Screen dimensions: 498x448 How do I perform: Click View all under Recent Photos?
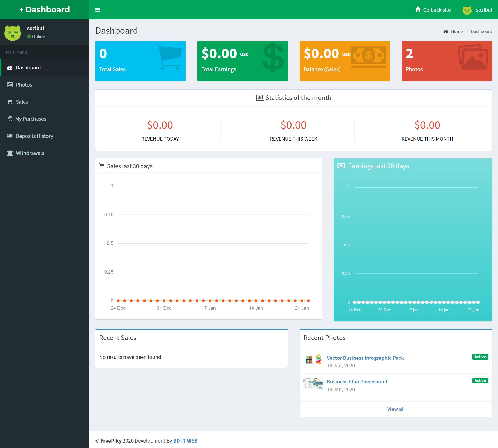[x=396, y=409]
